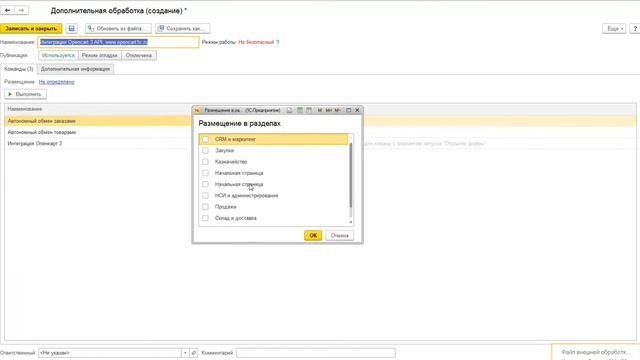The width and height of the screenshot is (640, 360).
Task: Click the M+ button in the dialog title bar
Action: (x=329, y=110)
